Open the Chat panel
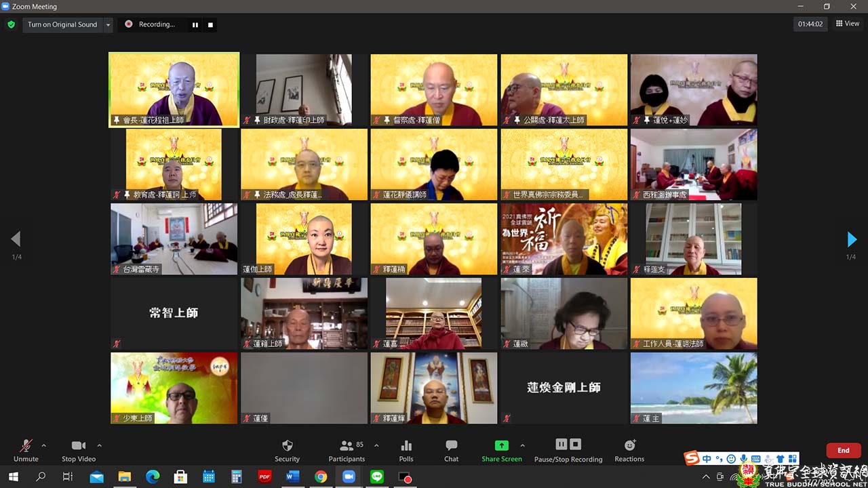868x488 pixels. 451,446
